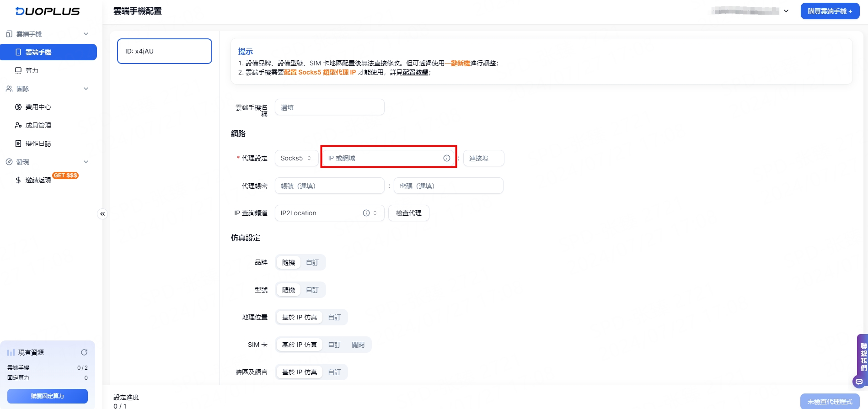Open 算力 menu item in sidebar
The image size is (868, 409).
32,70
